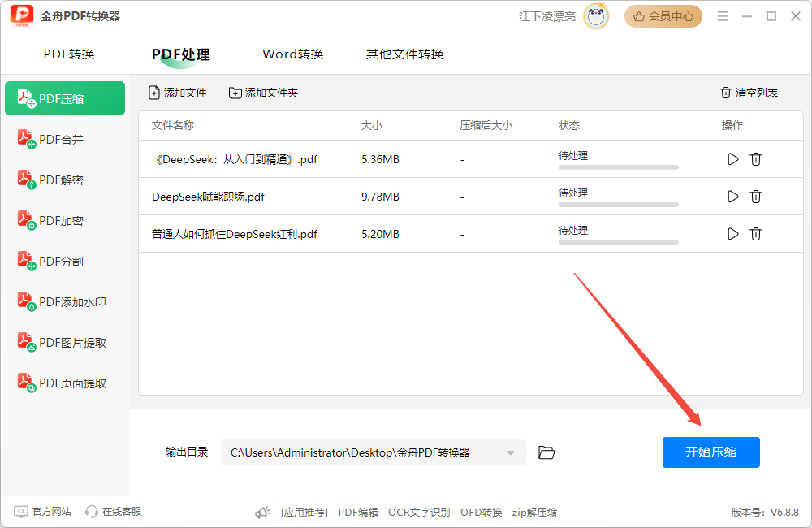Expand the output directory dropdown arrow

pos(511,453)
